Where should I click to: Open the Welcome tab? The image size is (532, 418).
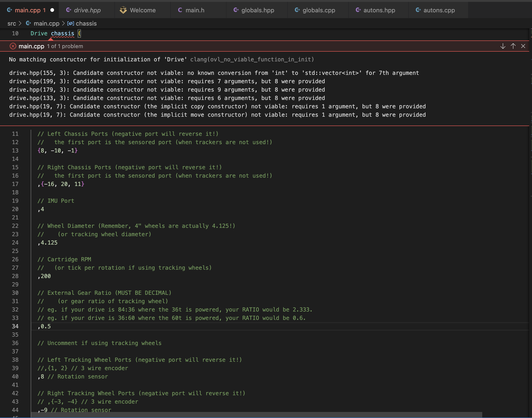click(x=143, y=10)
